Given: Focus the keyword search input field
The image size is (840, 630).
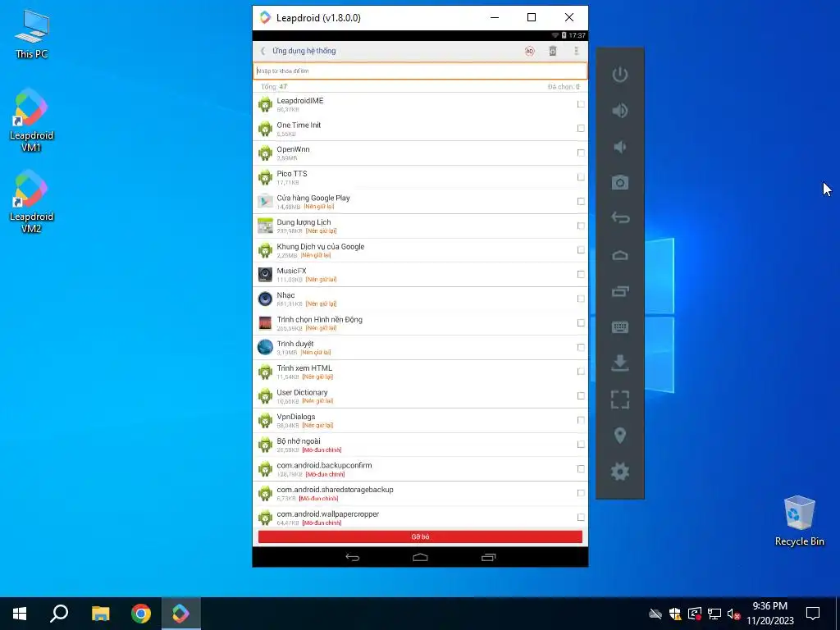Looking at the screenshot, I should point(420,71).
